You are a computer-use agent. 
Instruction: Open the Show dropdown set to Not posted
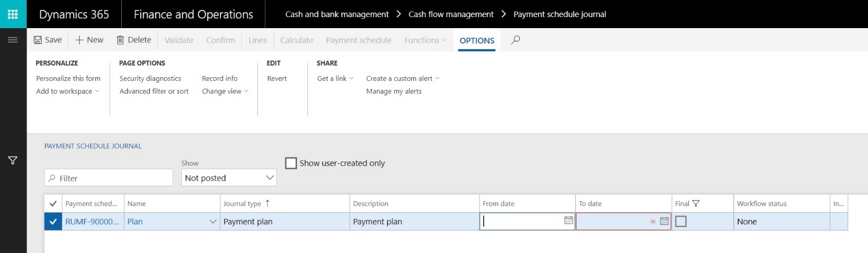tap(229, 178)
